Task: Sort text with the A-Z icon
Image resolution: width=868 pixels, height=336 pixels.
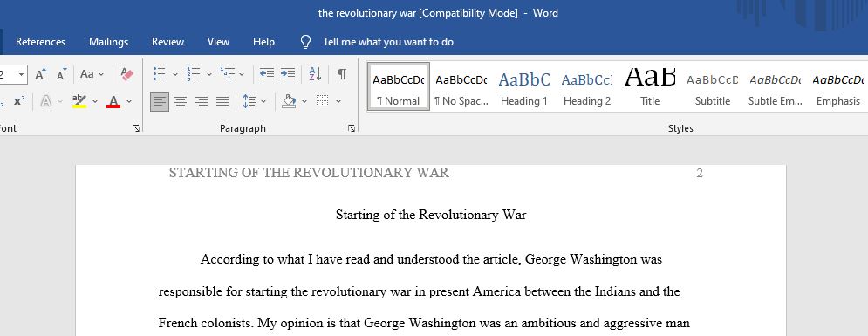Action: [x=315, y=74]
